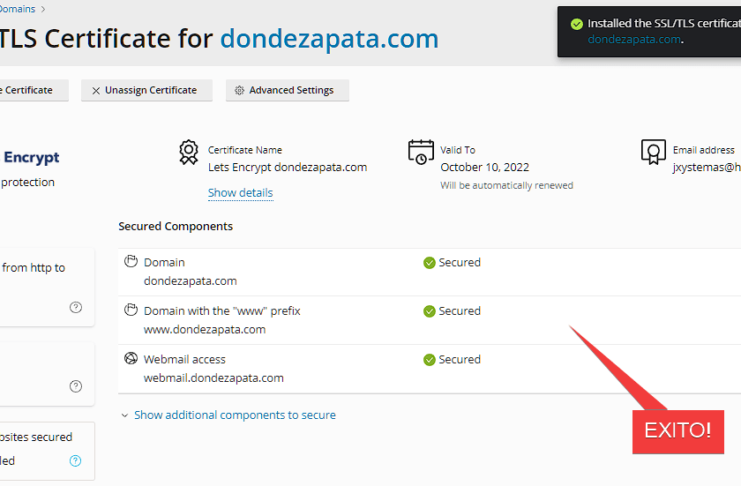The image size is (741, 486).
Task: Click the Certificate Name badge icon
Action: tap(188, 152)
